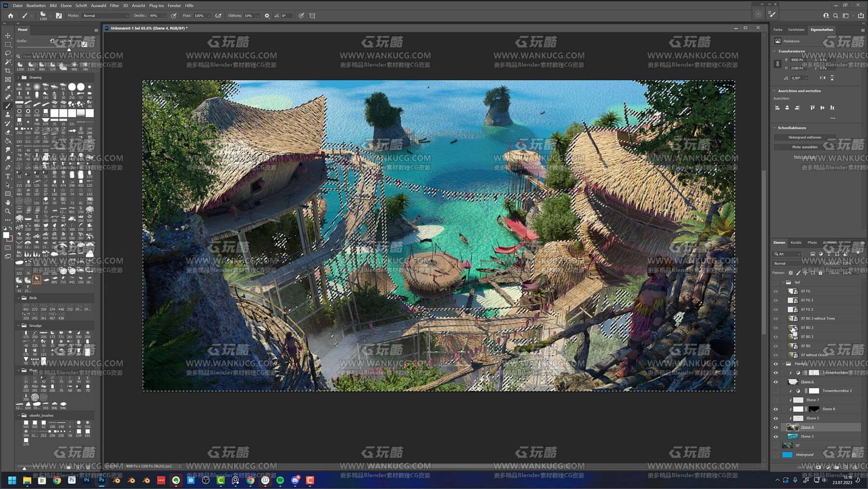The image size is (868, 489).
Task: Open the Auswahl menu
Action: pos(98,5)
